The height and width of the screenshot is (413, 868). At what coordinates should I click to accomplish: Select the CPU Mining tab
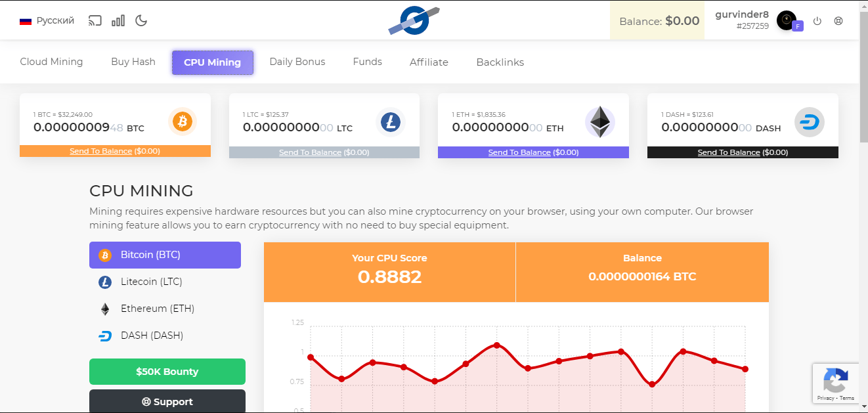(213, 62)
